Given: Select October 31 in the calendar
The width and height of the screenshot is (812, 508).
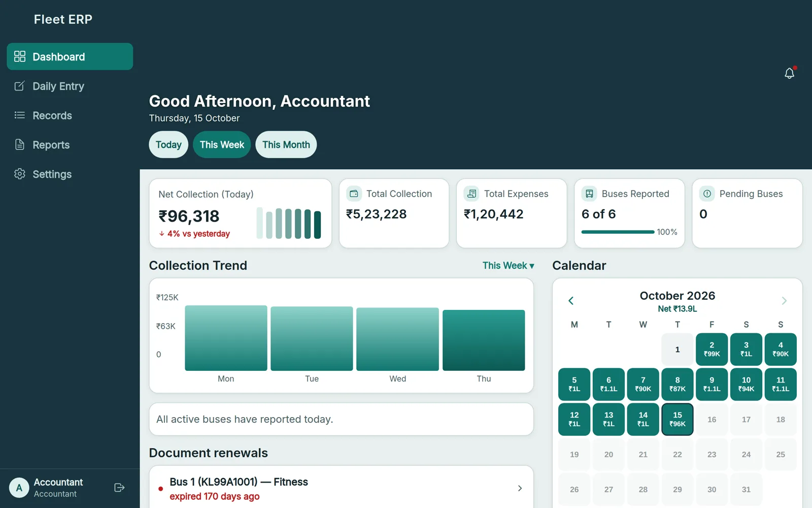Looking at the screenshot, I should (746, 490).
